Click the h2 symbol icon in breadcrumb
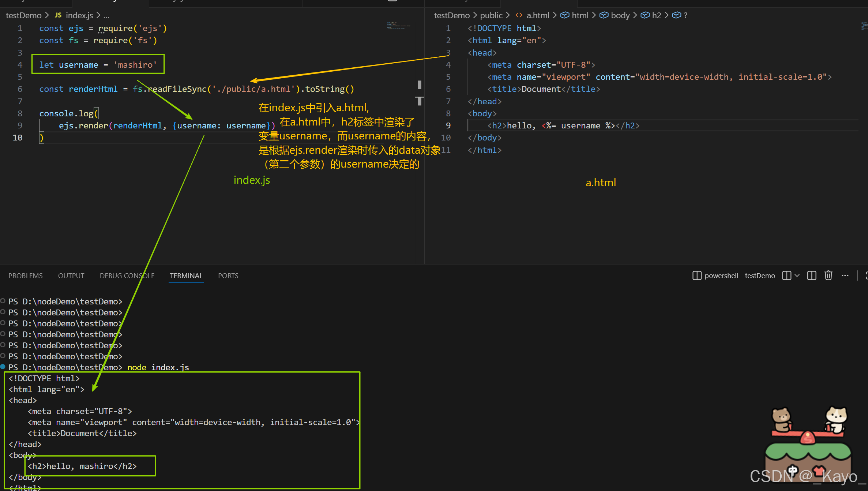This screenshot has height=491, width=868. 645,15
